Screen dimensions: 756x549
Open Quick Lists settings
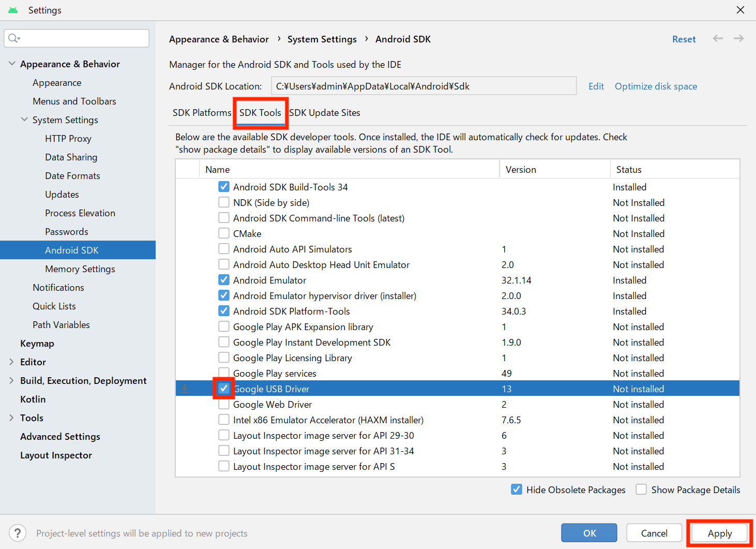(54, 306)
